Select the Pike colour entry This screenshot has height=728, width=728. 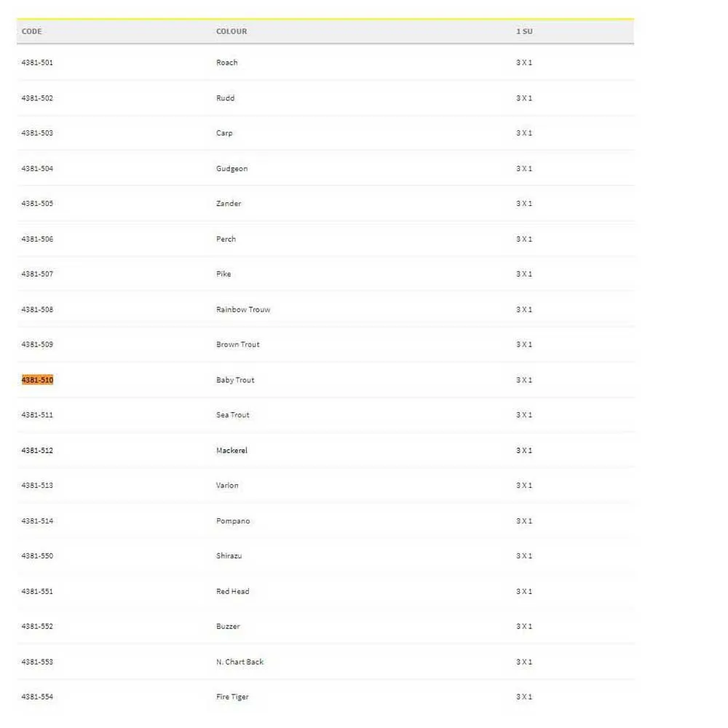click(x=223, y=274)
